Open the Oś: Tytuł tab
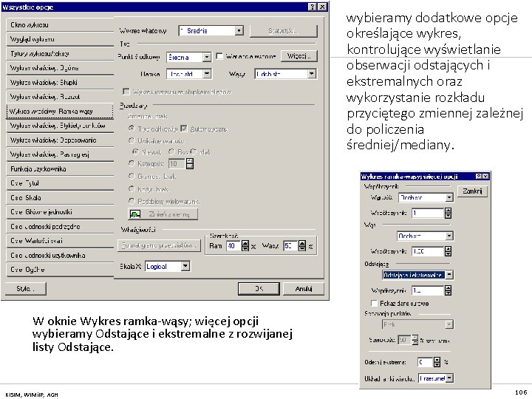 [x=60, y=183]
